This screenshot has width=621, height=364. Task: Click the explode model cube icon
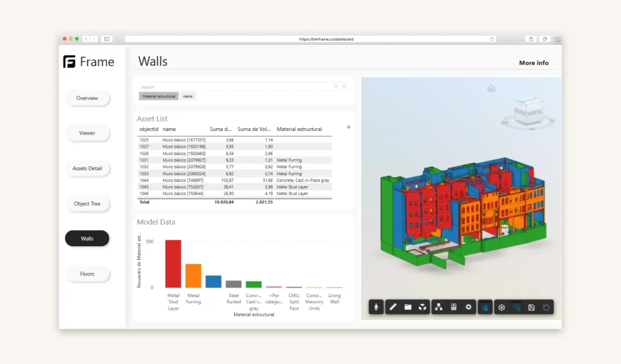coord(422,307)
